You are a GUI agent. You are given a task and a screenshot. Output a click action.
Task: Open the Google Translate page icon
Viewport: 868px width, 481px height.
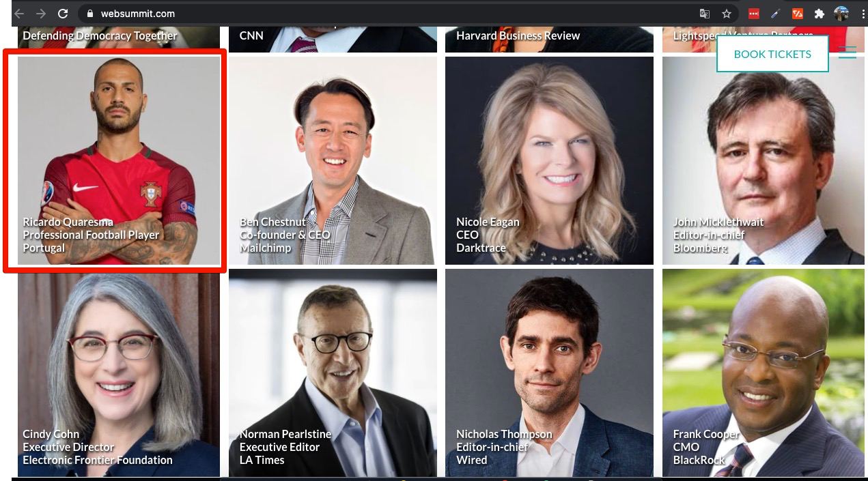tap(704, 14)
